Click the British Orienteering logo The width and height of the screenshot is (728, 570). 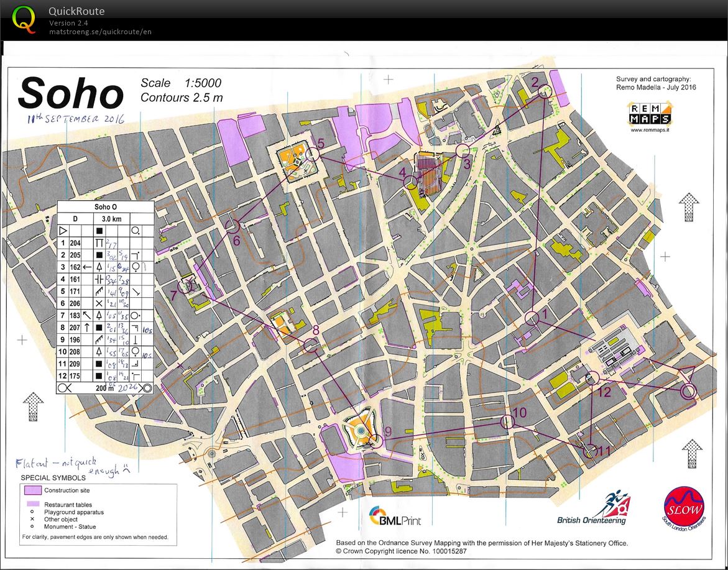click(594, 508)
